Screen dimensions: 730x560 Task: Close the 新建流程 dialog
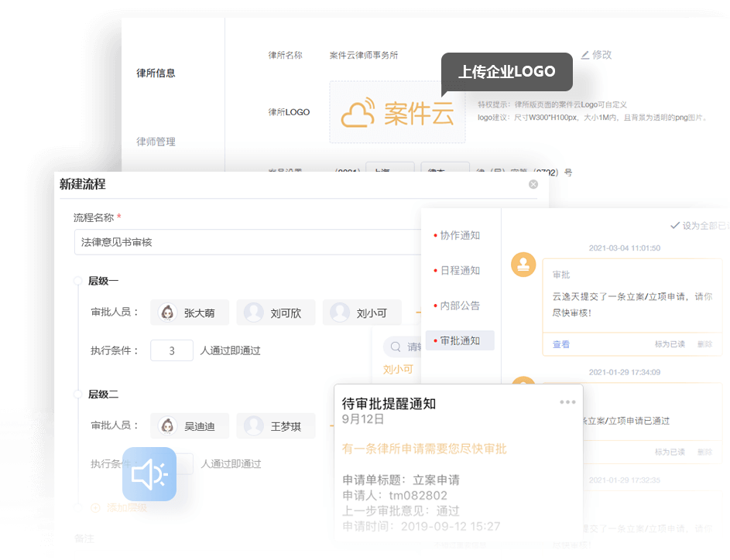click(533, 184)
